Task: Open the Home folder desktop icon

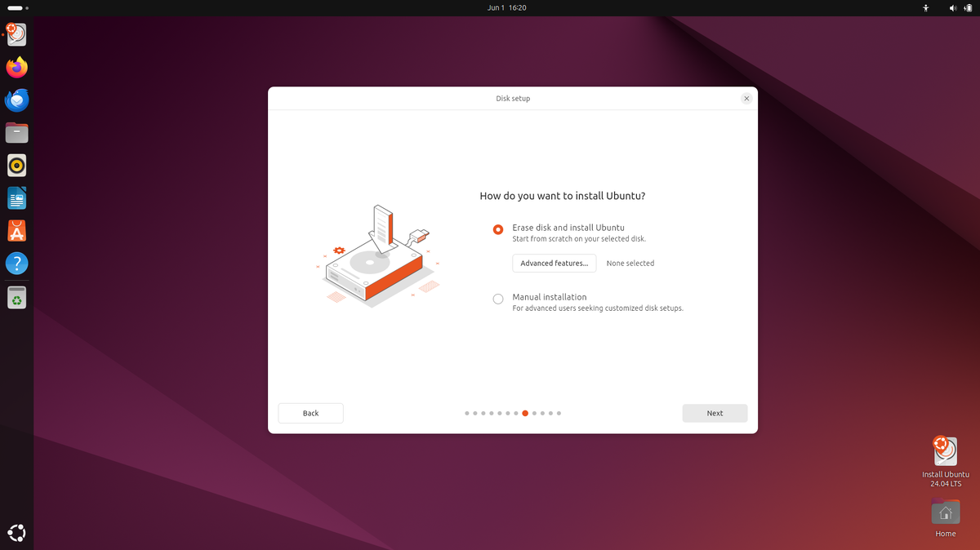Action: [945, 518]
